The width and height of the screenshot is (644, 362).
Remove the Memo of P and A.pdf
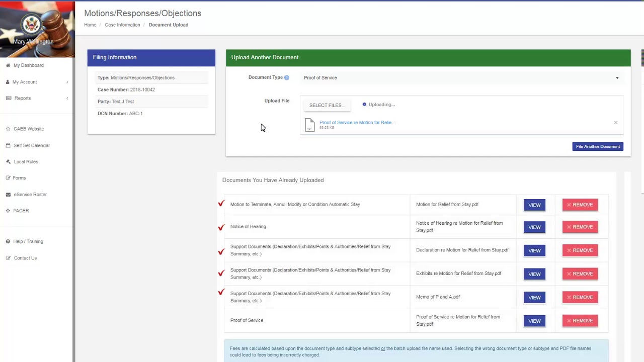[580, 297]
